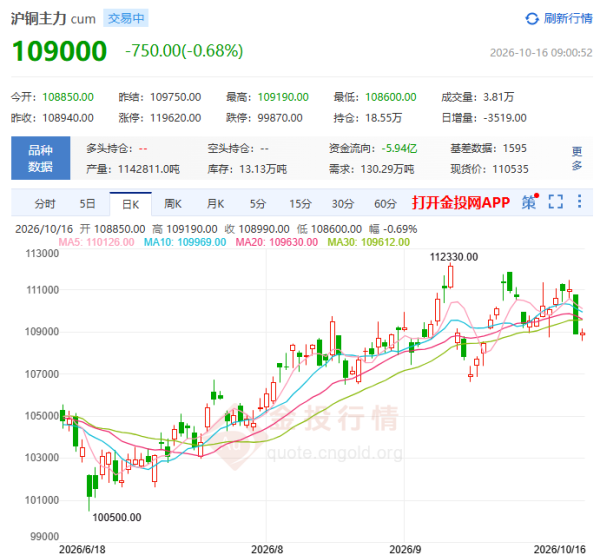Select the 月K monthly chart tab

[215, 204]
